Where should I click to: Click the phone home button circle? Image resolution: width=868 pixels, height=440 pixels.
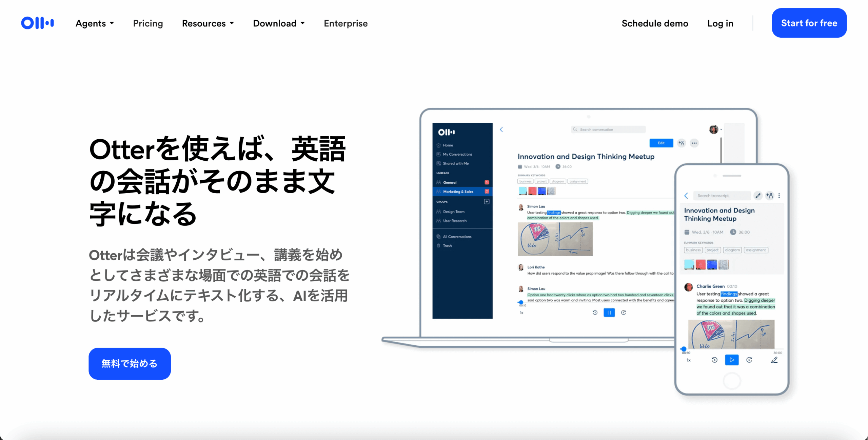(x=732, y=381)
